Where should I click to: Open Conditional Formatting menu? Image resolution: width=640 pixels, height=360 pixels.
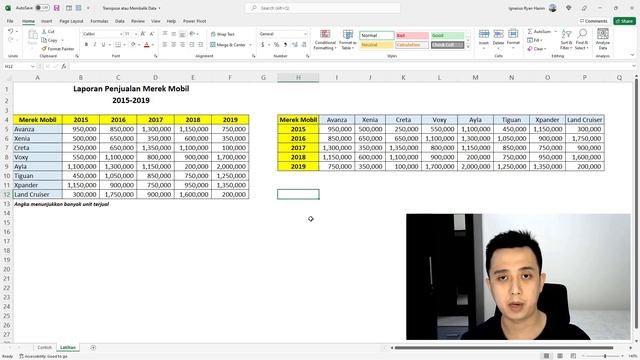coord(325,40)
